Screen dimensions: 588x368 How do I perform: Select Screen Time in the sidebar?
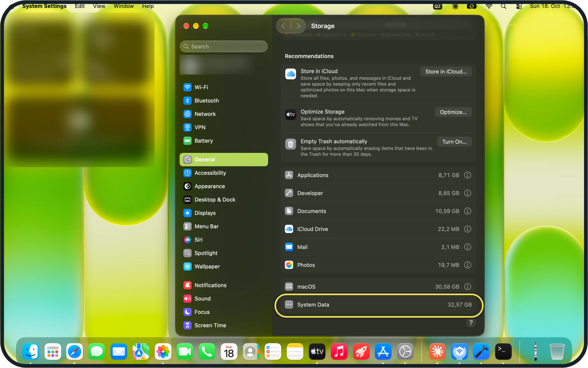point(224,325)
